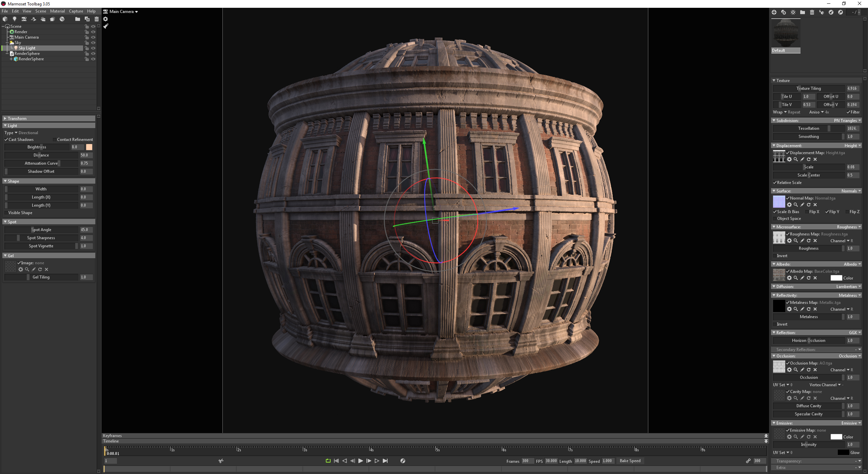Click the Albedo white Color swatch
Image resolution: width=868 pixels, height=474 pixels.
836,278
